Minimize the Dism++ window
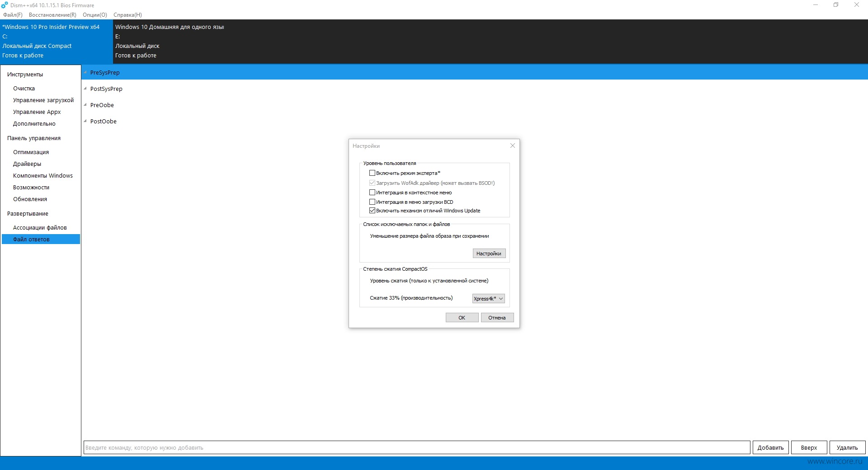Screen dimensions: 868x470 pyautogui.click(x=816, y=5)
